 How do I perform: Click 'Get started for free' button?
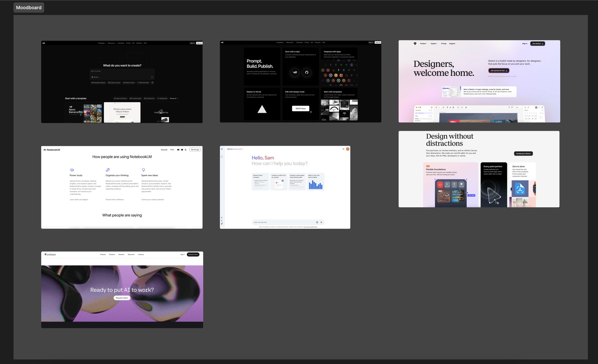[499, 70]
